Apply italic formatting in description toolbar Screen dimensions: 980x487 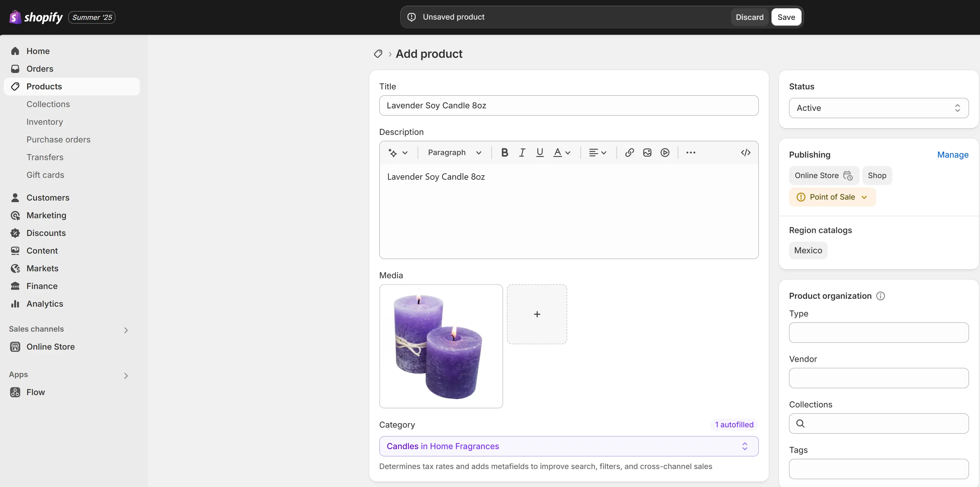522,152
